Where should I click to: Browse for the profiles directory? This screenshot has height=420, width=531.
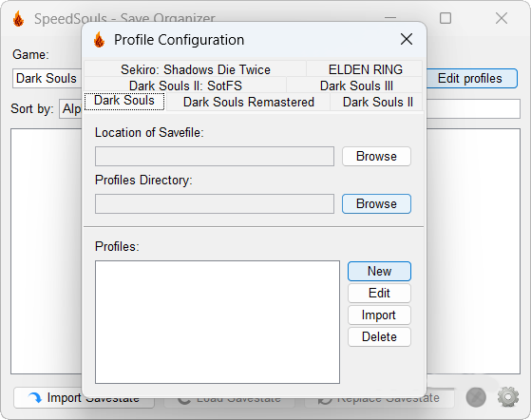point(376,203)
